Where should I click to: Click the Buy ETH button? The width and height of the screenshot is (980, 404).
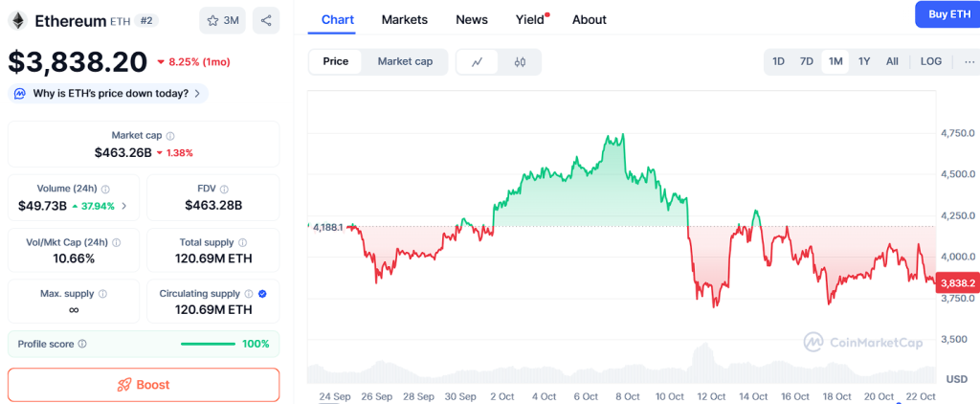point(947,14)
